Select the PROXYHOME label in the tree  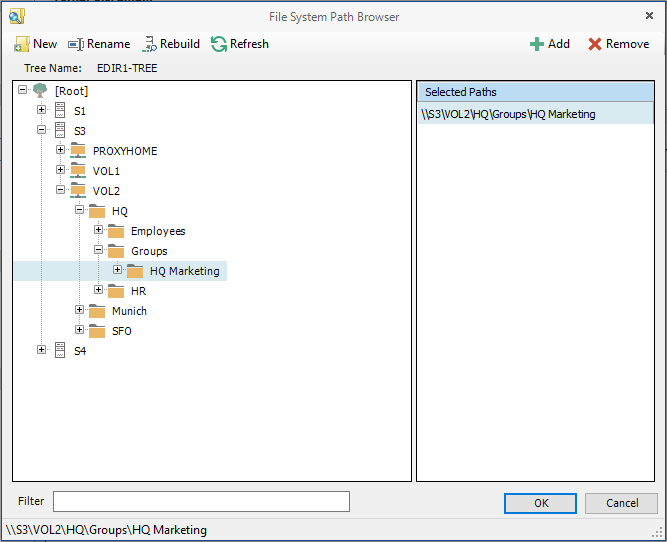[x=125, y=151]
